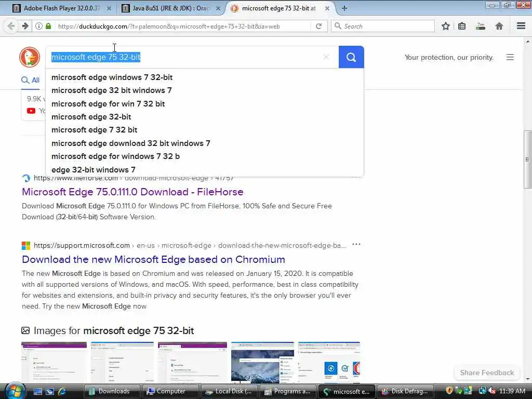Switch to Disk Defrag taskbar window

[405, 391]
